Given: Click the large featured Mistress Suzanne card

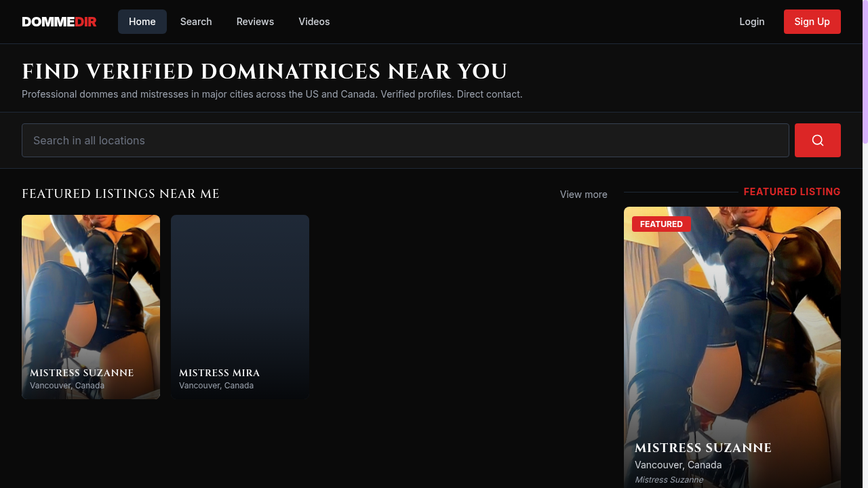Looking at the screenshot, I should pos(732,339).
